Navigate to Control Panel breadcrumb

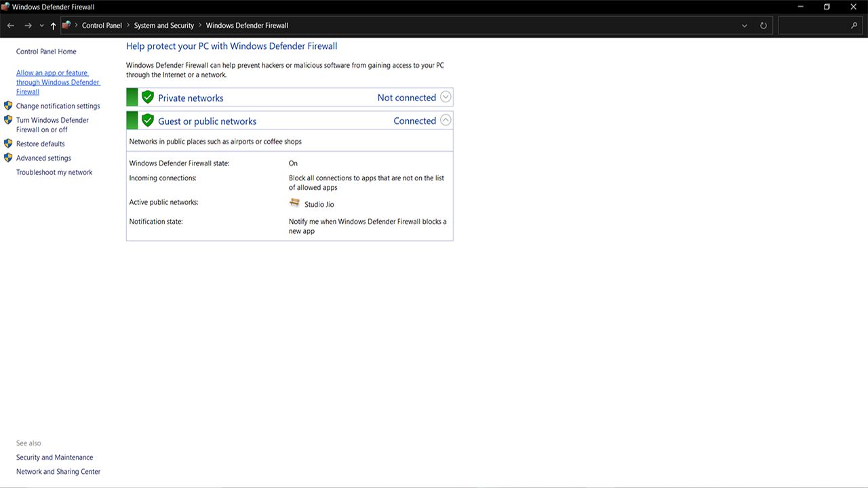click(x=102, y=26)
